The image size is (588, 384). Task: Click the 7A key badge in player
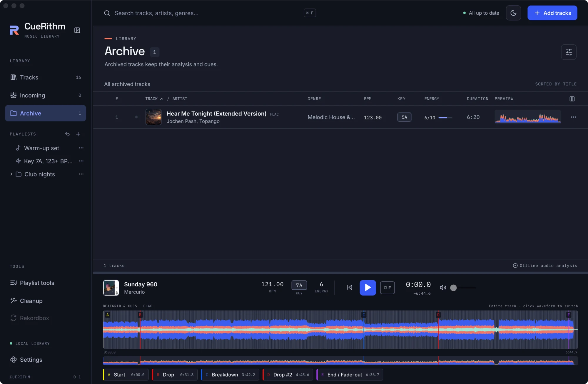click(299, 285)
